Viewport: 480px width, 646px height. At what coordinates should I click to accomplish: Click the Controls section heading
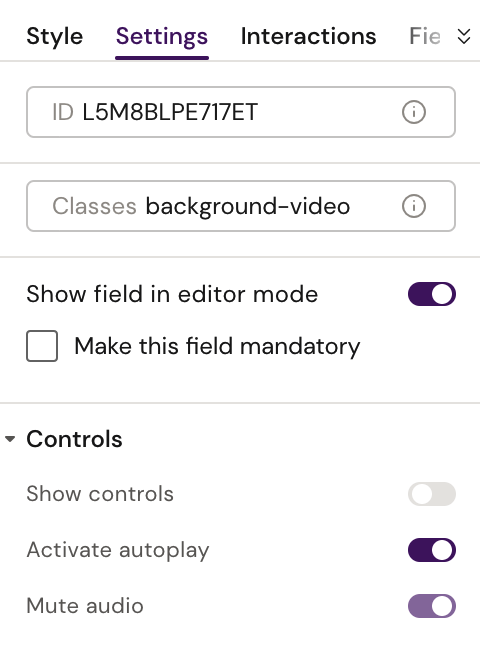tap(74, 439)
